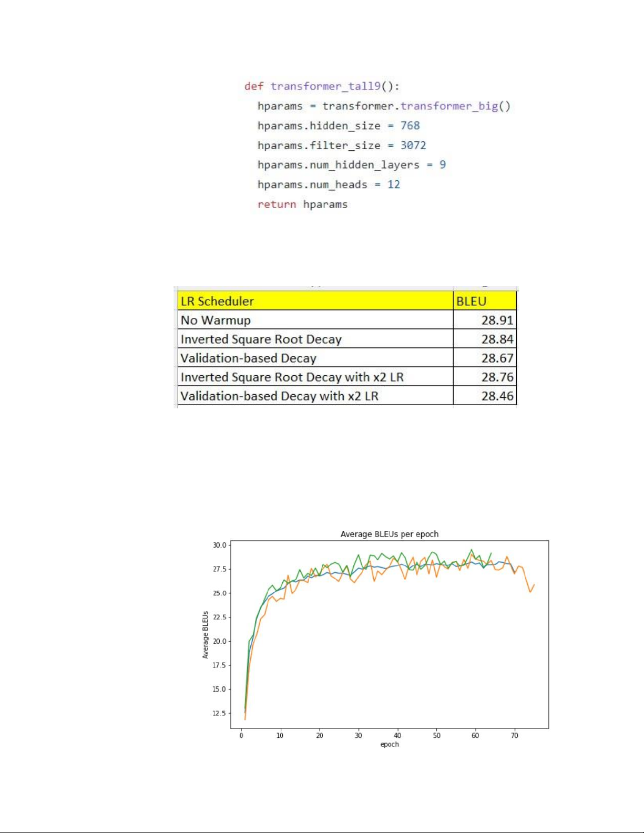Select the No Warmup table row label
644x833 pixels.
[x=216, y=320]
